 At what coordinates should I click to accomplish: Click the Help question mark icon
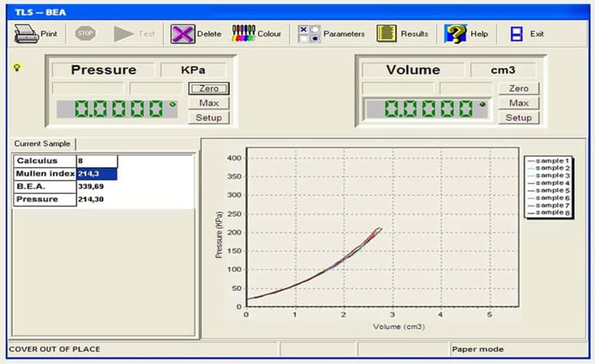click(455, 34)
